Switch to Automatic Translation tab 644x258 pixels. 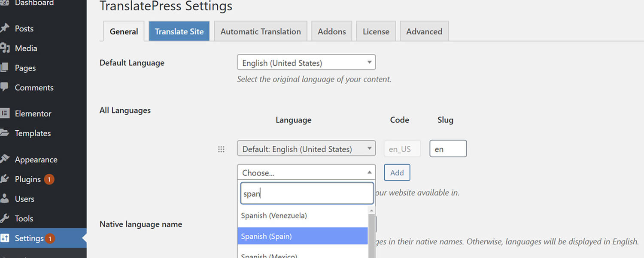coord(261,31)
